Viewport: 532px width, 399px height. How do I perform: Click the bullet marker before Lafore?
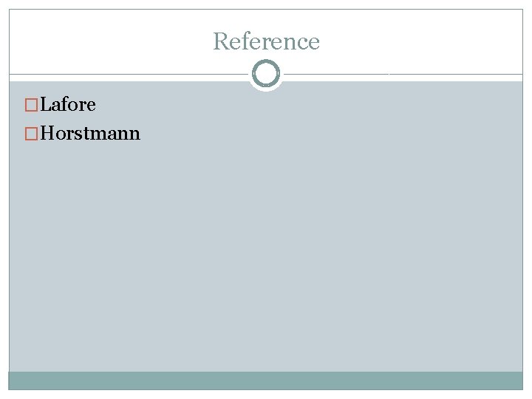[x=32, y=105]
